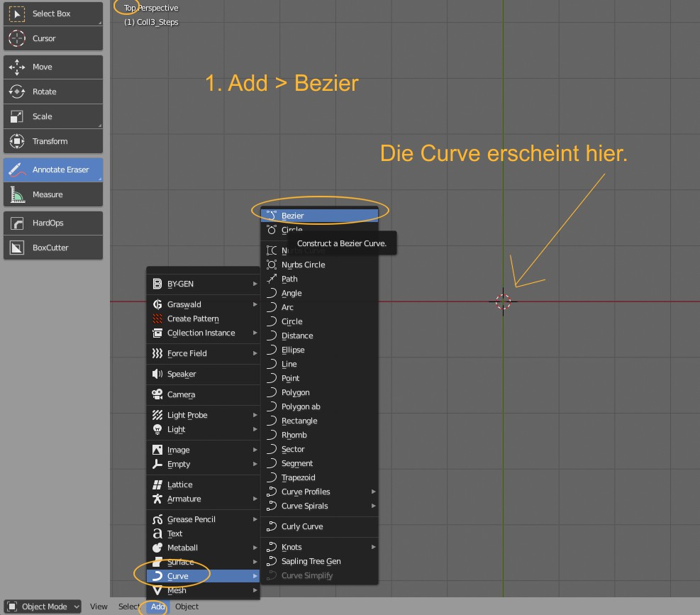Screen dimensions: 700x615
Task: Switch to Annotate Eraser tool
Action: tap(53, 170)
